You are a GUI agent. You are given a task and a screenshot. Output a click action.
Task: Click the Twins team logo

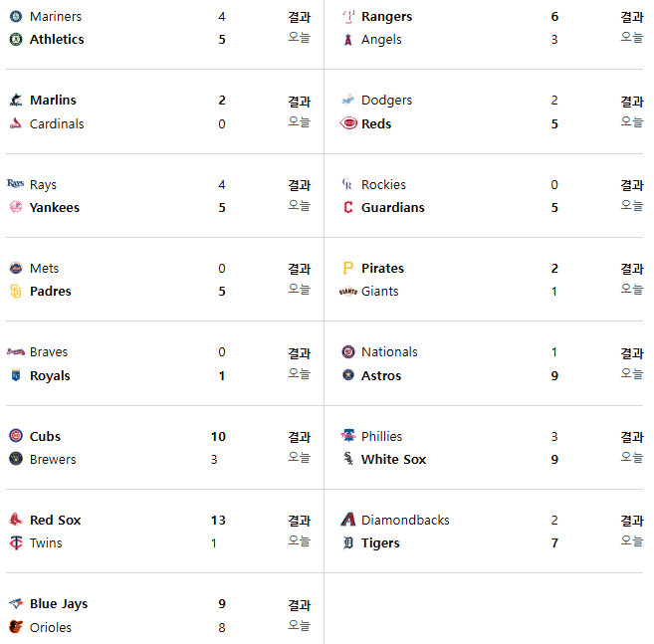pos(16,542)
